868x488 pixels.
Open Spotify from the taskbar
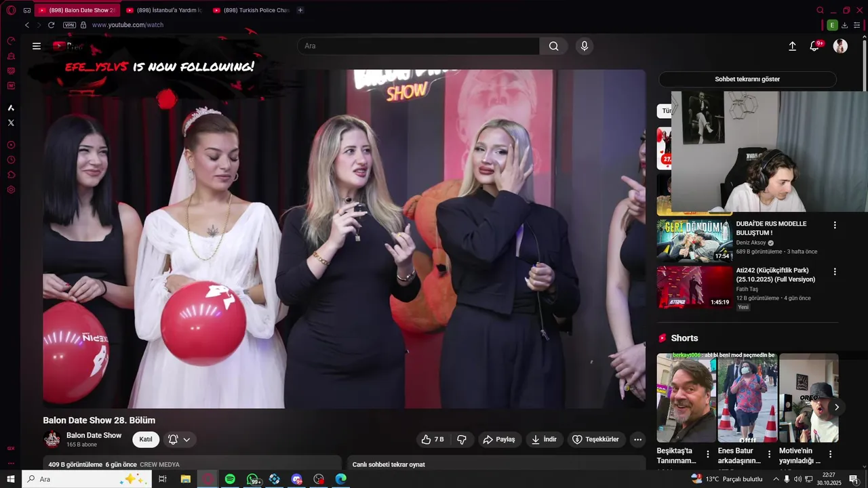[230, 479]
